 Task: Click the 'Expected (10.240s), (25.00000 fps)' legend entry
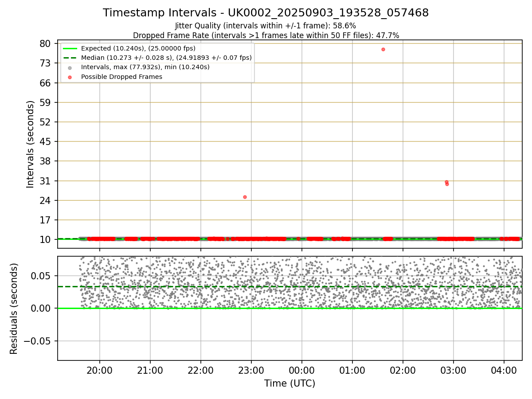click(138, 48)
